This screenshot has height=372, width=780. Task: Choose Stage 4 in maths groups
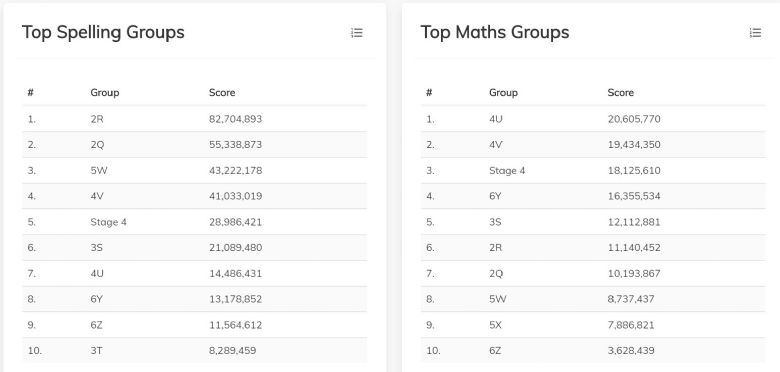507,171
